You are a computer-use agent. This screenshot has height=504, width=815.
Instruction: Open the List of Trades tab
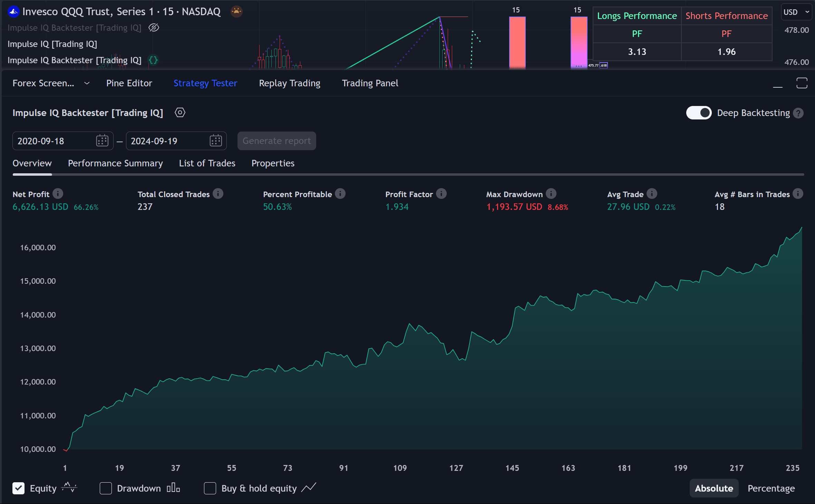pos(207,163)
